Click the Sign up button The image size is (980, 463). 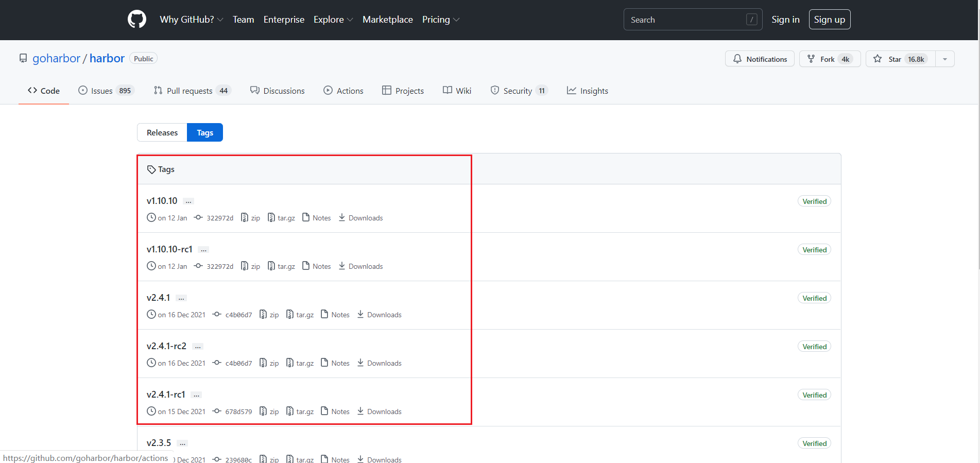(830, 20)
